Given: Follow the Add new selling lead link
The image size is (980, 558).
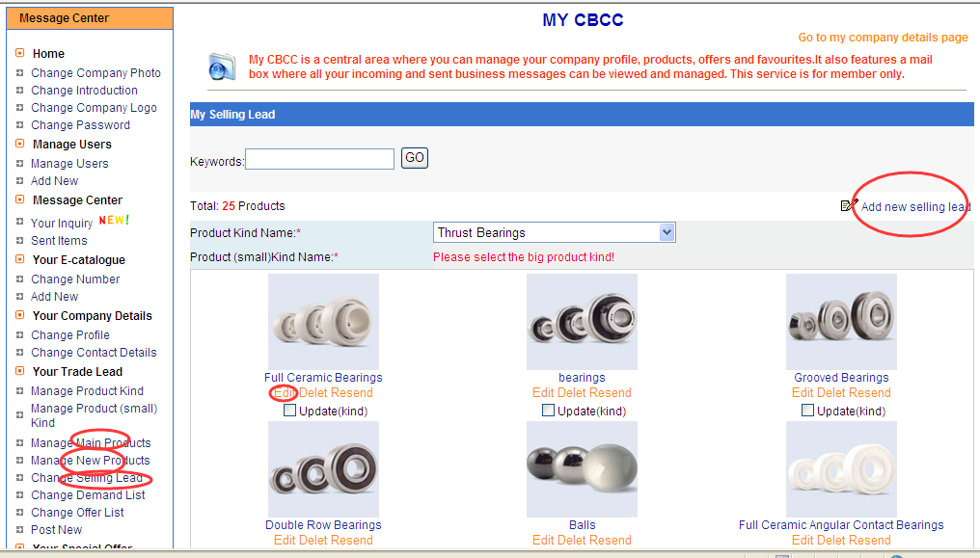Looking at the screenshot, I should point(915,207).
